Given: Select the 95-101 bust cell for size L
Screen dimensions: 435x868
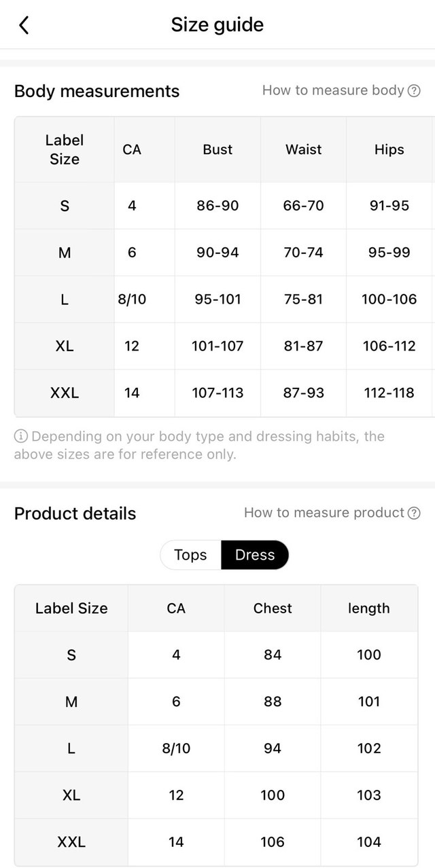Looking at the screenshot, I should 217,300.
